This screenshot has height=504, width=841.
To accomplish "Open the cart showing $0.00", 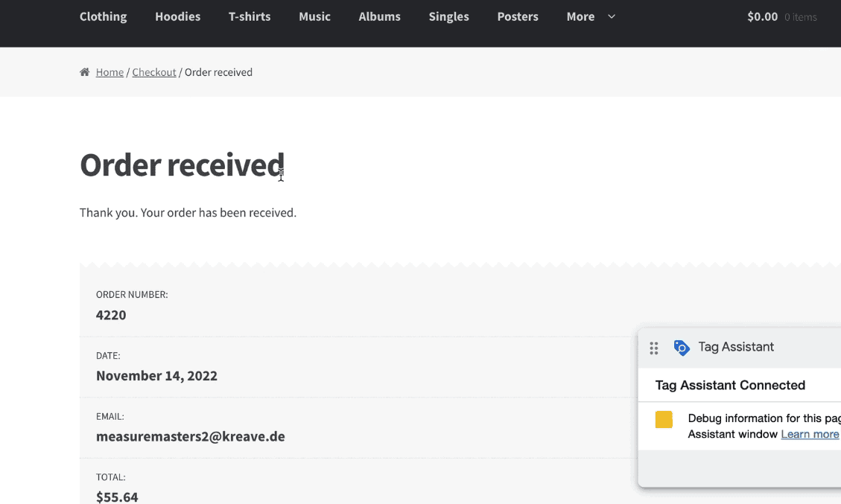I will coord(761,16).
